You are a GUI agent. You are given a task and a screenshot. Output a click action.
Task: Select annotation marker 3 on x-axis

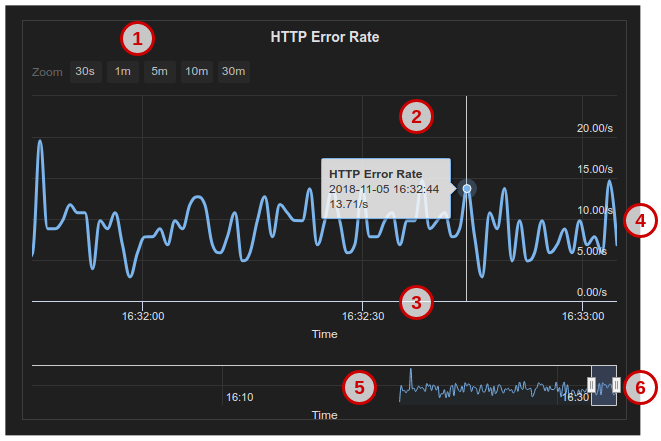click(x=416, y=301)
